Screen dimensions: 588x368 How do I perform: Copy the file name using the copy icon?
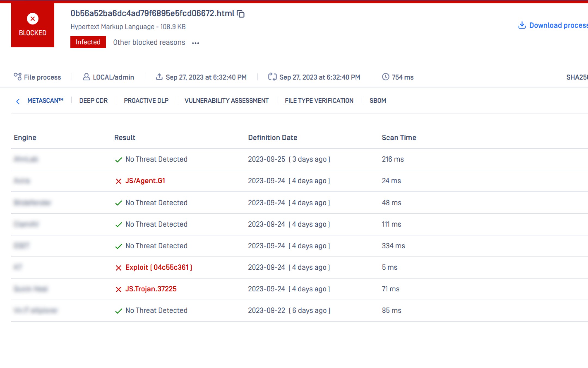(x=241, y=14)
